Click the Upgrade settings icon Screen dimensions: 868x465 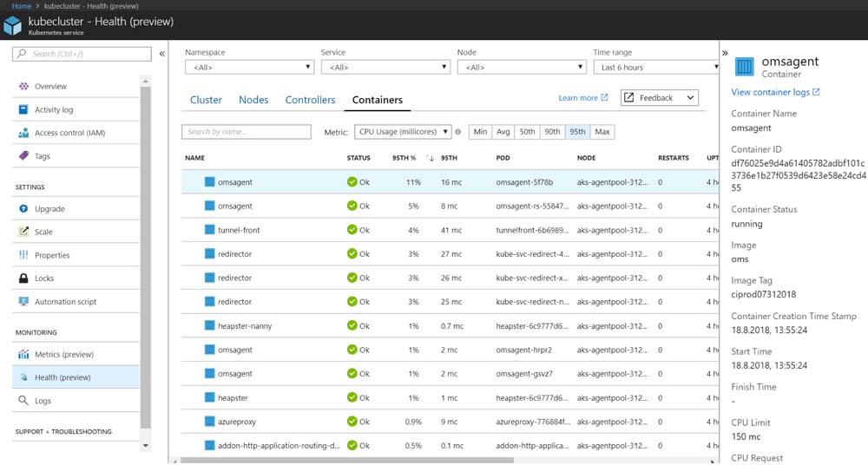(x=23, y=209)
